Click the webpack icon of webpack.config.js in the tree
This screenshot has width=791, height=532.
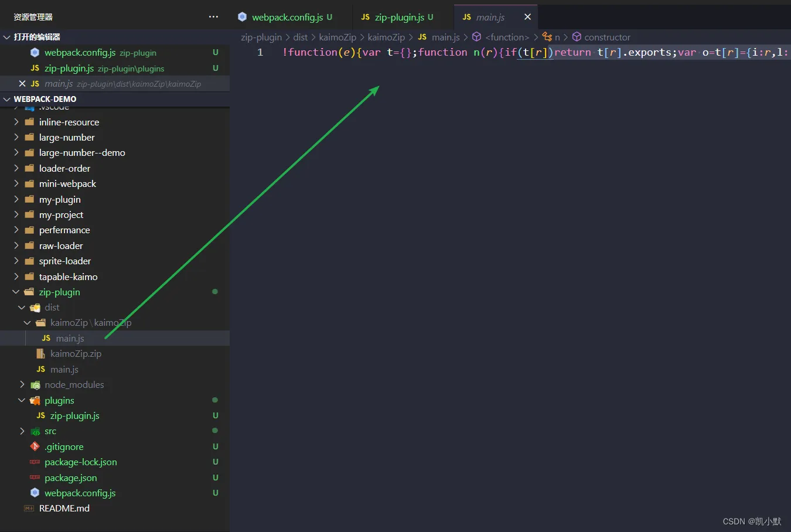tap(35, 493)
